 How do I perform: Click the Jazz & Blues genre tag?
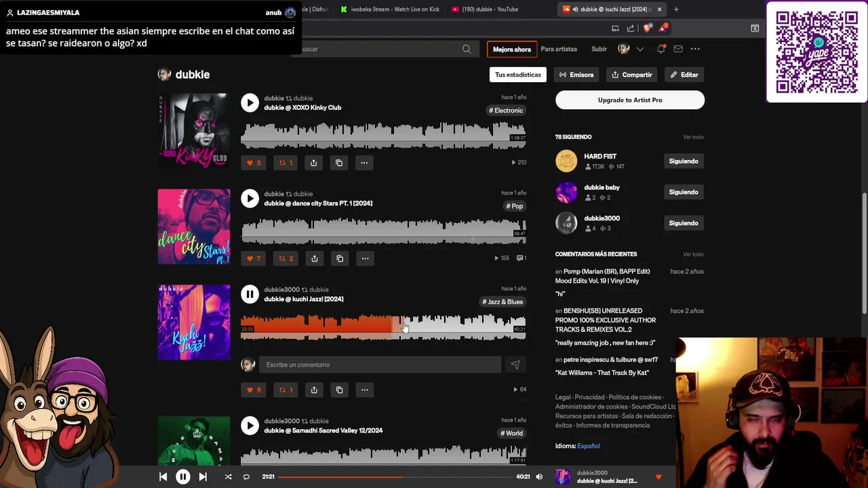coord(502,302)
